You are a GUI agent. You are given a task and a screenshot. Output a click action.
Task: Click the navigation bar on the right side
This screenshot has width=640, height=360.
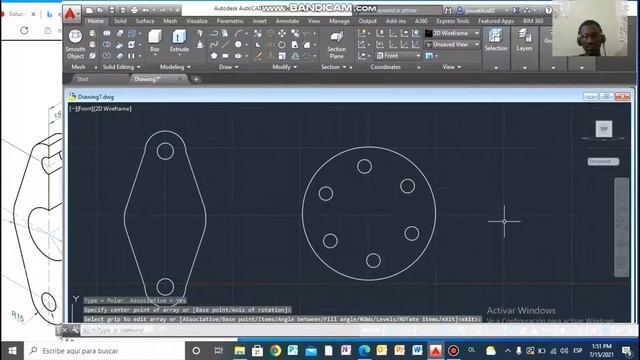622,227
